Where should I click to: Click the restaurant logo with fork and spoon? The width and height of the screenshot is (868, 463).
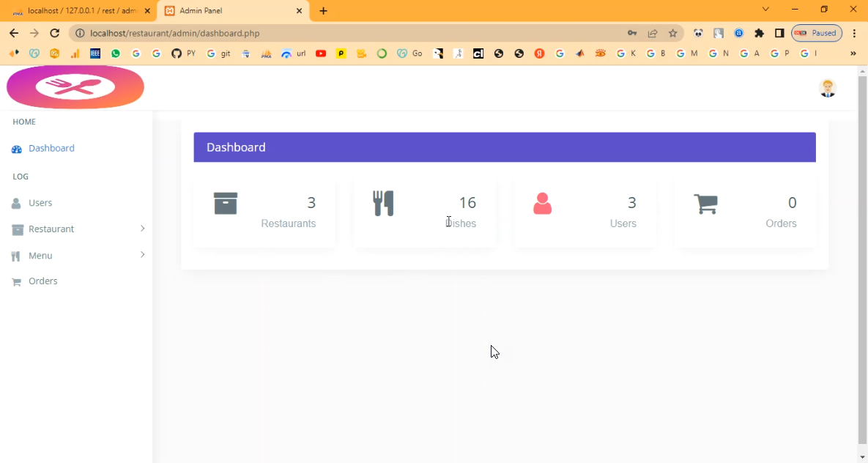(75, 87)
